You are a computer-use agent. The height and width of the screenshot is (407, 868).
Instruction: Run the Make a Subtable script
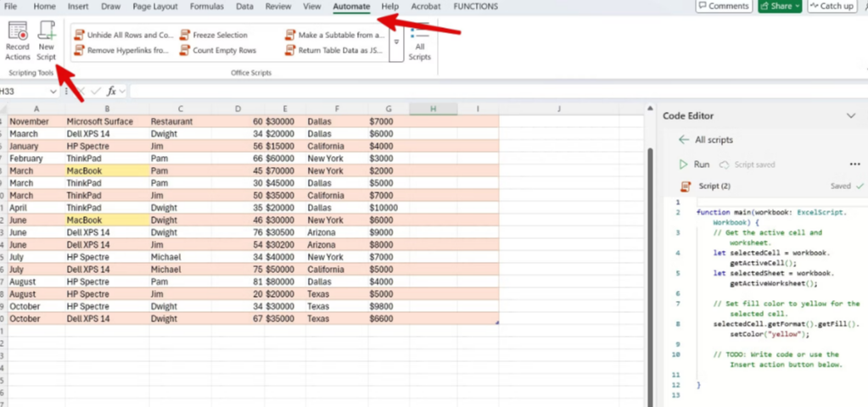(334, 35)
